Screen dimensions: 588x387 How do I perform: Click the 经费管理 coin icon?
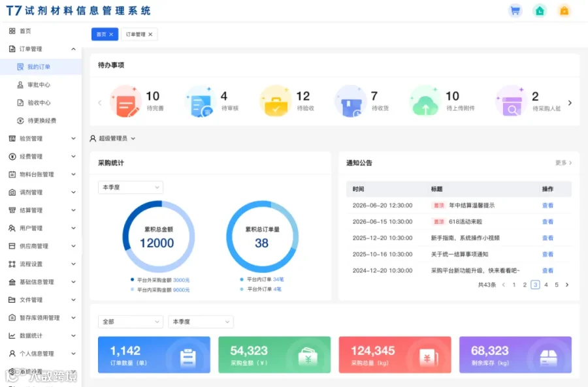point(12,157)
